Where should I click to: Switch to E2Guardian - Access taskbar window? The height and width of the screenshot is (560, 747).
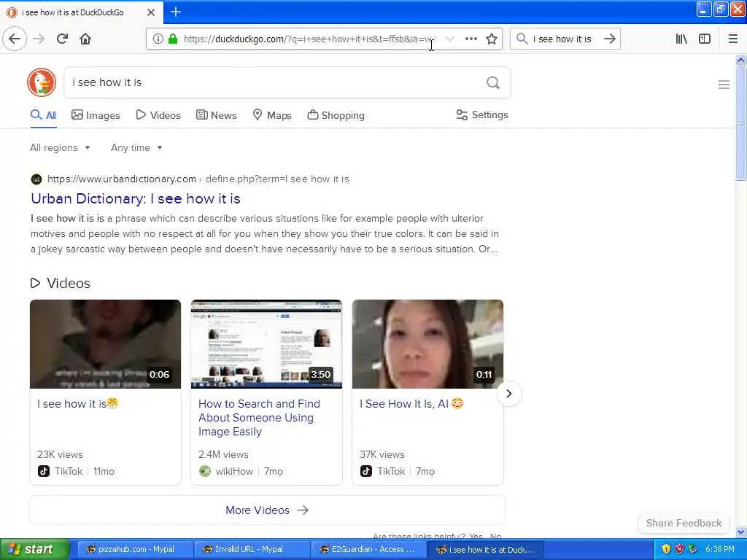click(x=367, y=549)
